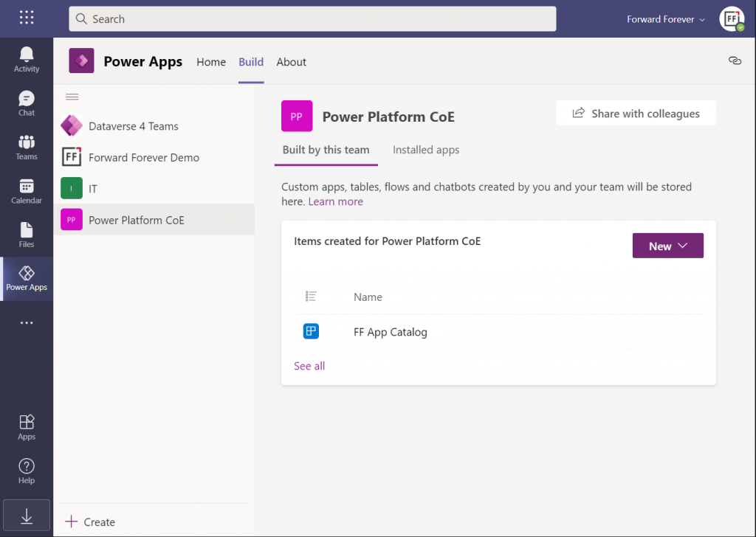The height and width of the screenshot is (537, 756).
Task: Open the About tab
Action: [x=291, y=62]
